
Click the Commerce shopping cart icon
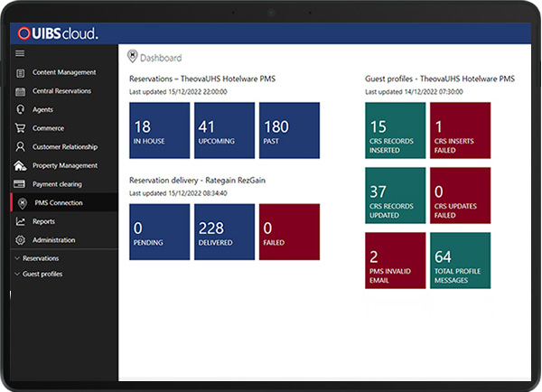pos(21,128)
